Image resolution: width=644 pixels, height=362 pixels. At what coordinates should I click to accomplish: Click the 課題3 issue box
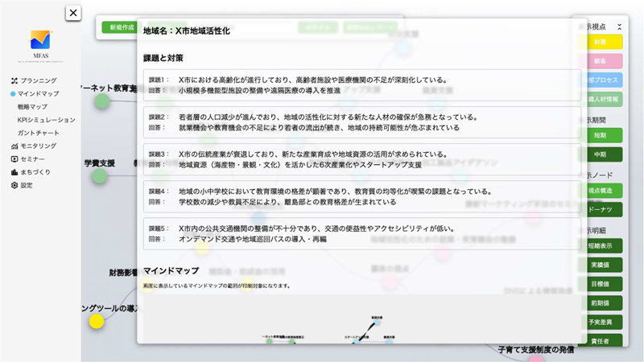coord(361,159)
